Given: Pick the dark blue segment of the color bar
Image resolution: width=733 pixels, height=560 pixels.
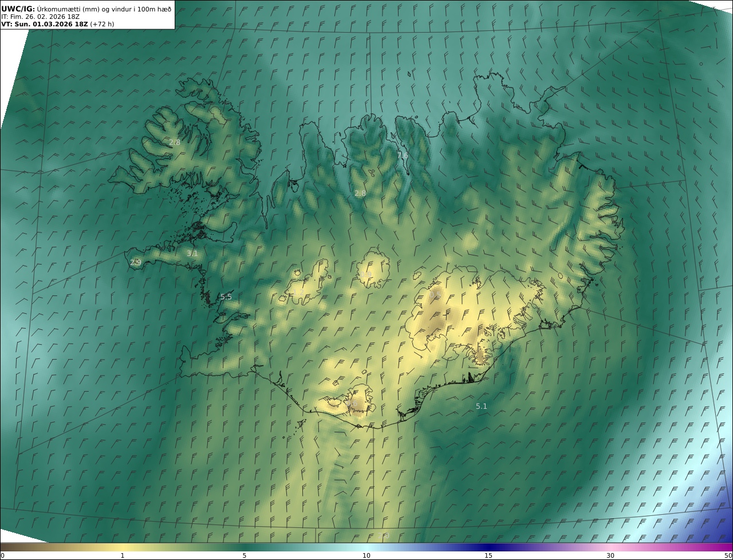Looking at the screenshot, I should click(x=488, y=547).
